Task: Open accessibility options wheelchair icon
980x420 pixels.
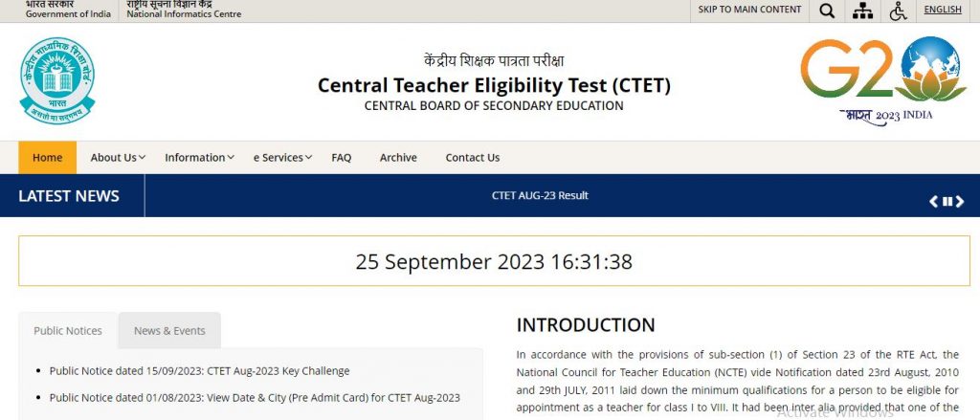Action: [898, 11]
